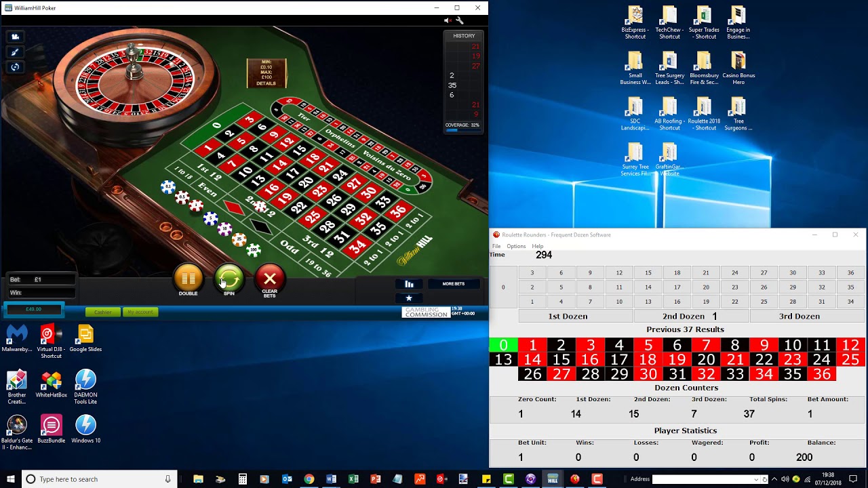868x488 pixels.
Task: Place a bet on number 36
Action: (x=398, y=211)
